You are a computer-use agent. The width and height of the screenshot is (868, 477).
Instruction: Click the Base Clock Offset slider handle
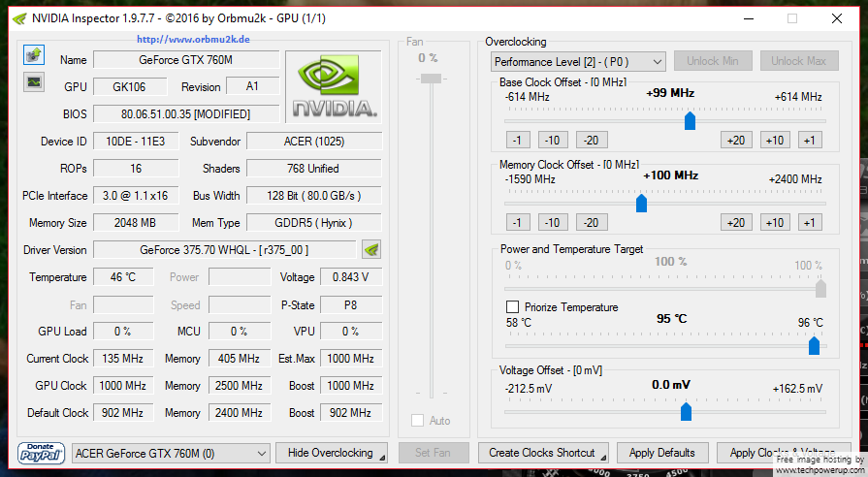690,120
